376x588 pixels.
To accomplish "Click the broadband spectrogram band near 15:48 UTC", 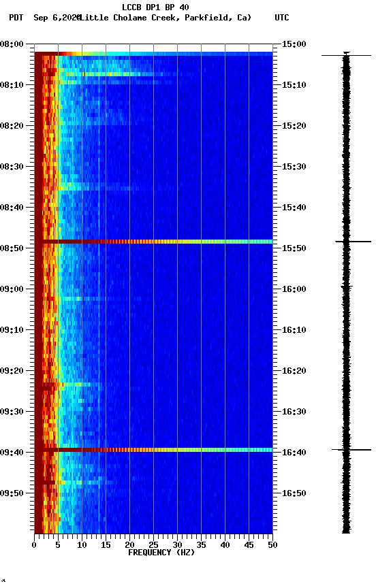I will click(153, 242).
